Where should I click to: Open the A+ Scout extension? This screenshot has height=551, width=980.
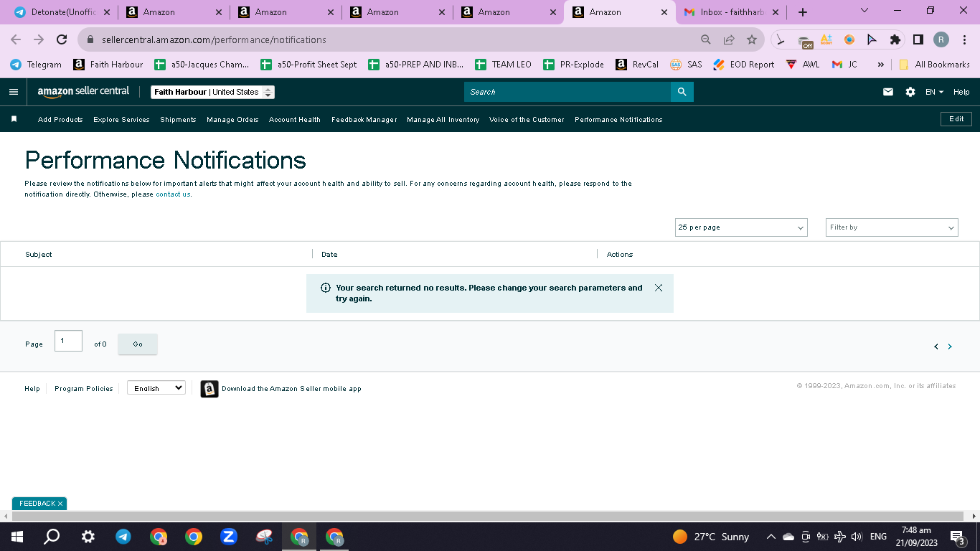pos(826,39)
